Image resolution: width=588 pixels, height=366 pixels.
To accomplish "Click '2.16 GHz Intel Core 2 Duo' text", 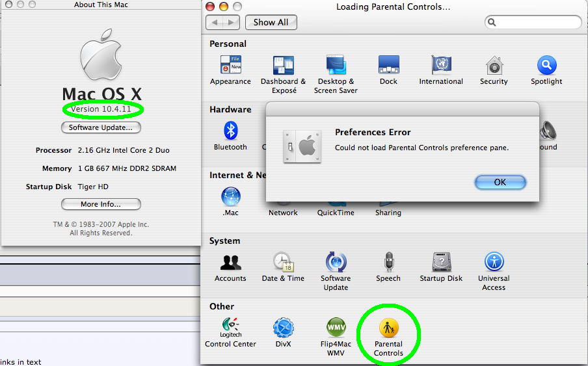I will 124,150.
